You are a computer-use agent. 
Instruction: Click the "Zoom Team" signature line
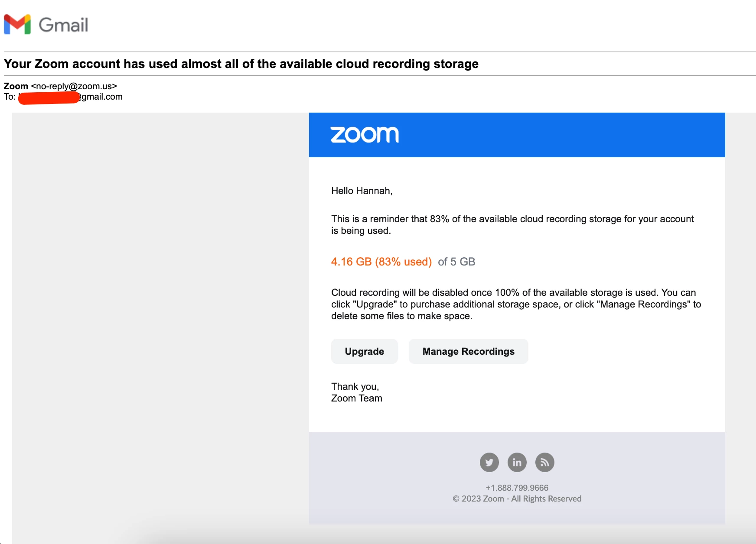click(356, 398)
